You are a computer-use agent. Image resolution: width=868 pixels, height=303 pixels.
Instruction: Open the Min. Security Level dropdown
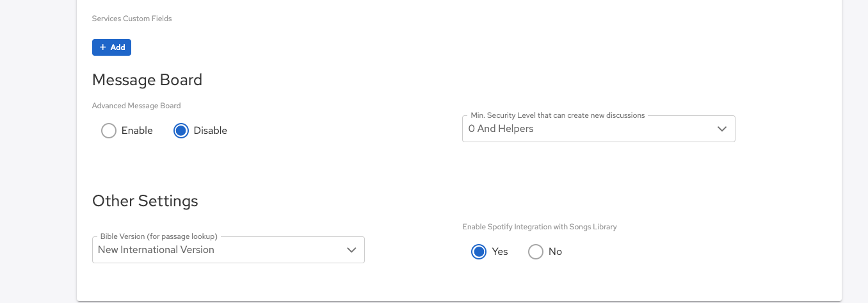pyautogui.click(x=598, y=129)
